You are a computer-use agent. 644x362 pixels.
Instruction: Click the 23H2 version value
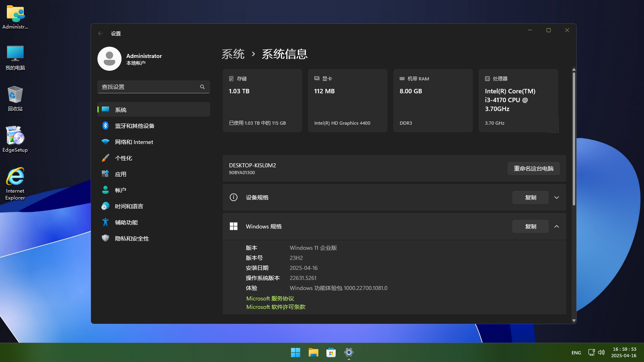pos(296,258)
